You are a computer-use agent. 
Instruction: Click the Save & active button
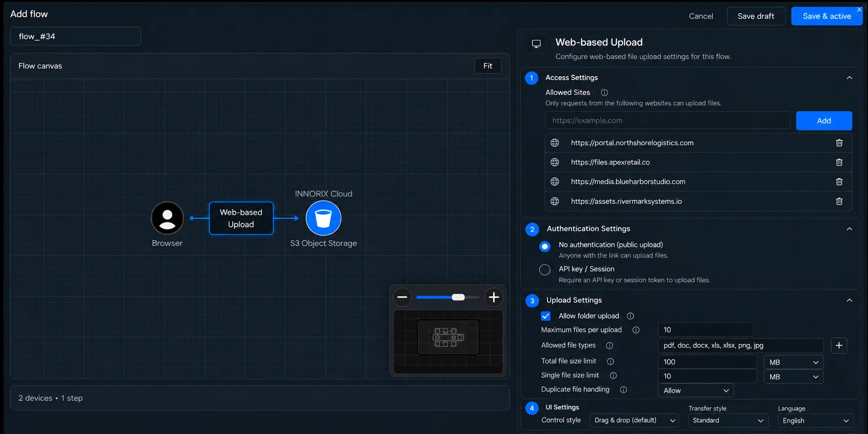827,16
